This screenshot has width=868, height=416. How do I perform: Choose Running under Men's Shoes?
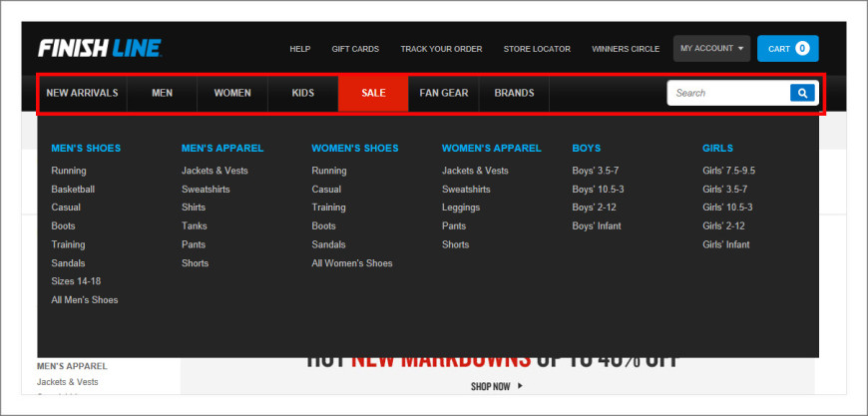pos(69,171)
